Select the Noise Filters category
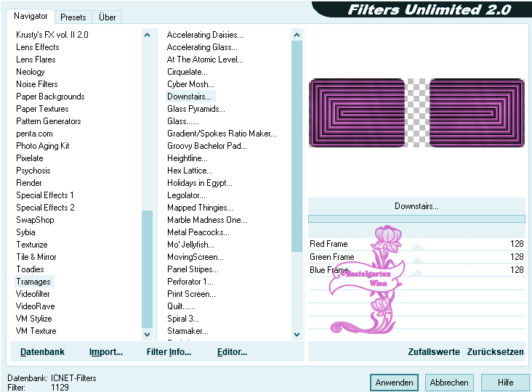The image size is (532, 392). (x=37, y=84)
